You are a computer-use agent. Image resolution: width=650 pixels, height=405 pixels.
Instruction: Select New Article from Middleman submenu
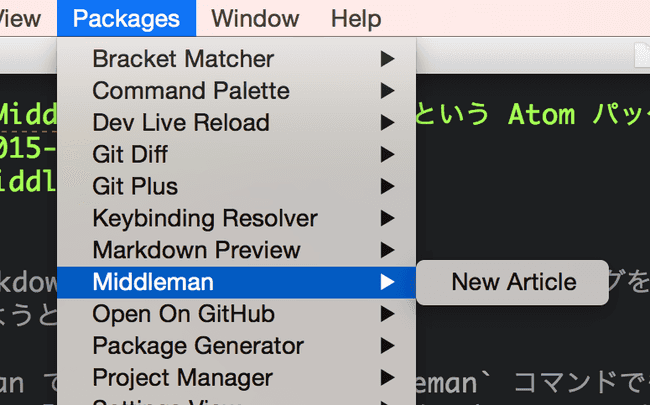(x=513, y=282)
